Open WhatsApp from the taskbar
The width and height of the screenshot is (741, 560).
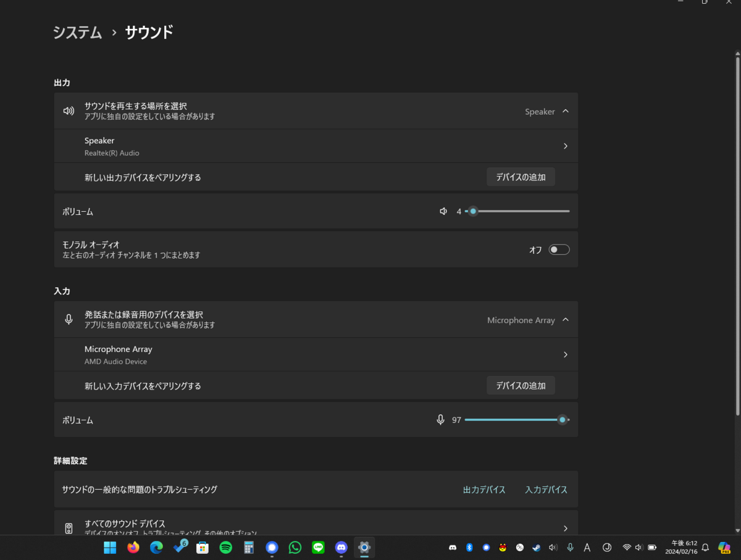295,548
